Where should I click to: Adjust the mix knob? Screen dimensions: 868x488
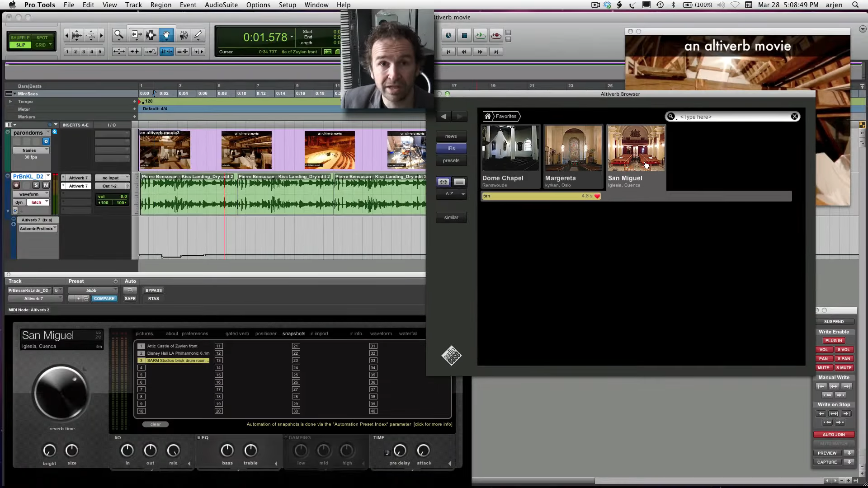pos(173,450)
